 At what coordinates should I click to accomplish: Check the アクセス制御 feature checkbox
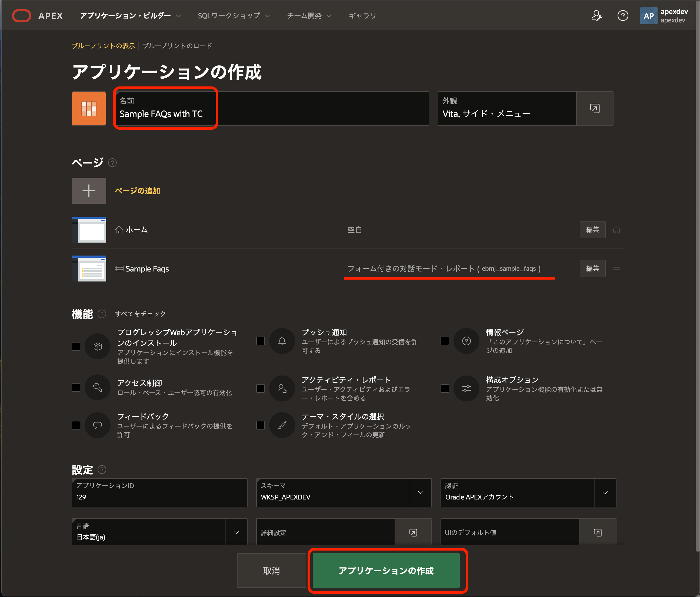tap(76, 387)
